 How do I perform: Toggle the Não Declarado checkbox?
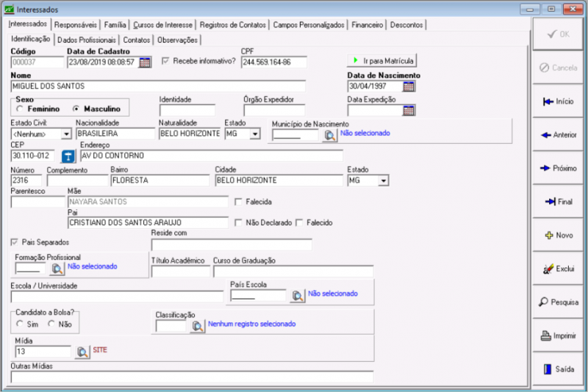click(x=238, y=222)
